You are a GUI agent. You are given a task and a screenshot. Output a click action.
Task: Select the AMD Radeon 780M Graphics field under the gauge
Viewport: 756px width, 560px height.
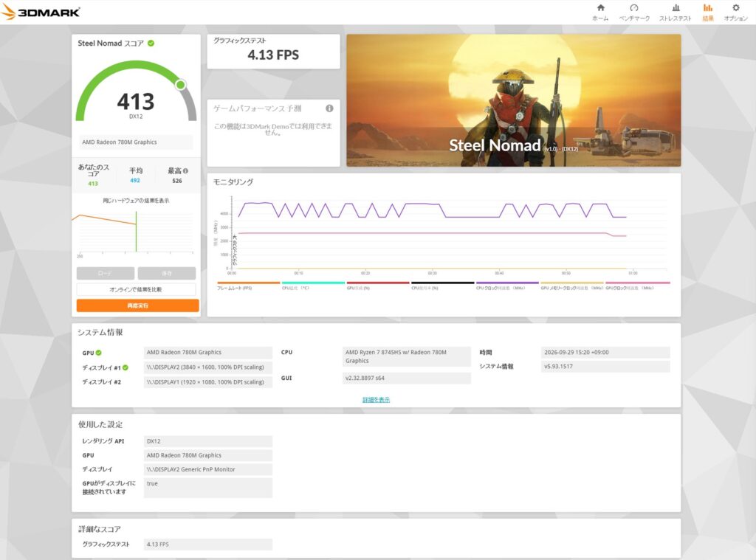136,142
